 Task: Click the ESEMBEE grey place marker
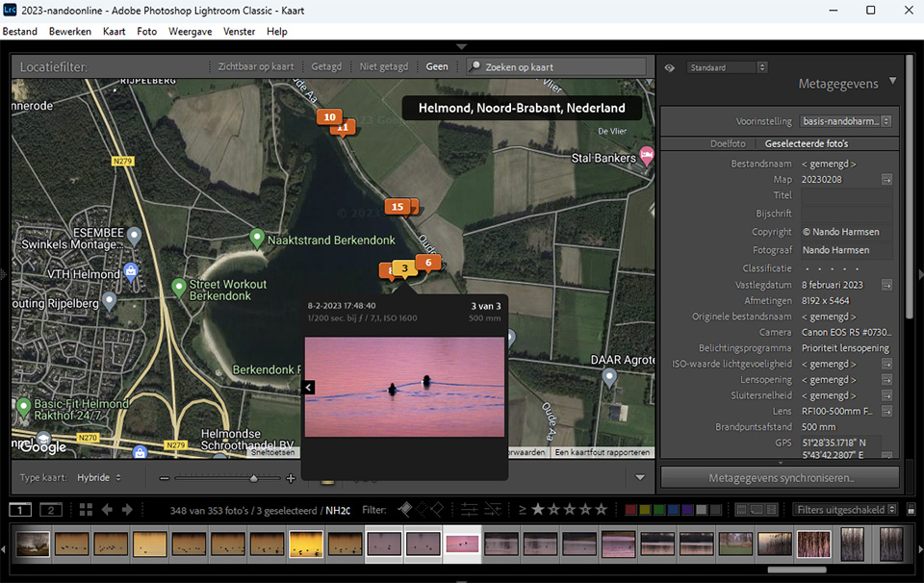click(x=135, y=236)
